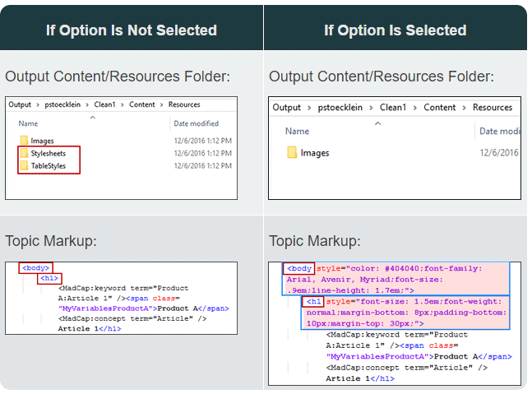The width and height of the screenshot is (532, 394).
Task: Expand chevron after Output in right breadcrumb
Action: pos(309,108)
